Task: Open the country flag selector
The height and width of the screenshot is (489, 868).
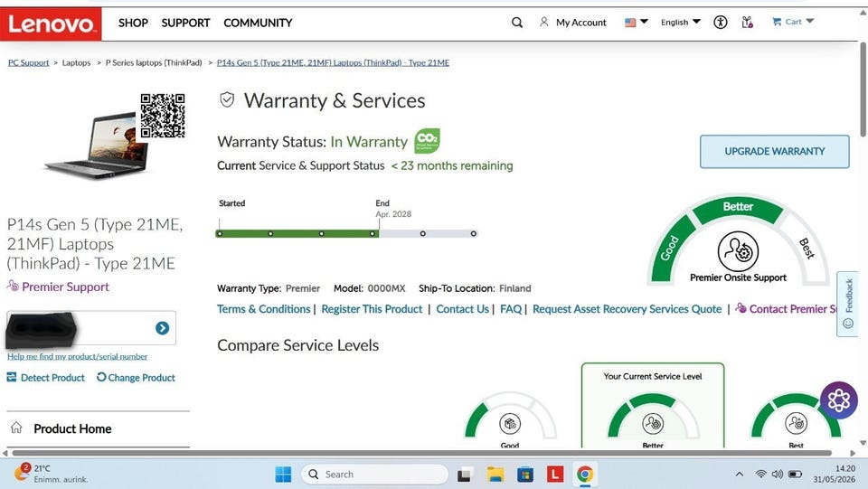Action: point(636,22)
